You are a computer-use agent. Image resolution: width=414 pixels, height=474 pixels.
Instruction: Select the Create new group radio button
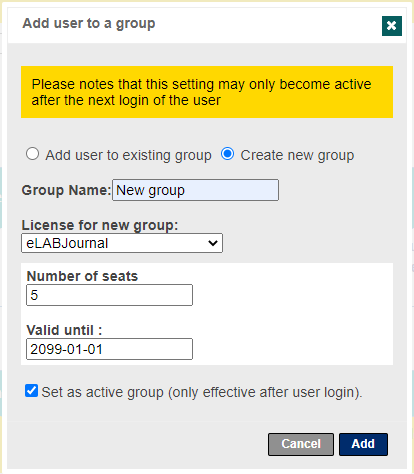point(227,154)
